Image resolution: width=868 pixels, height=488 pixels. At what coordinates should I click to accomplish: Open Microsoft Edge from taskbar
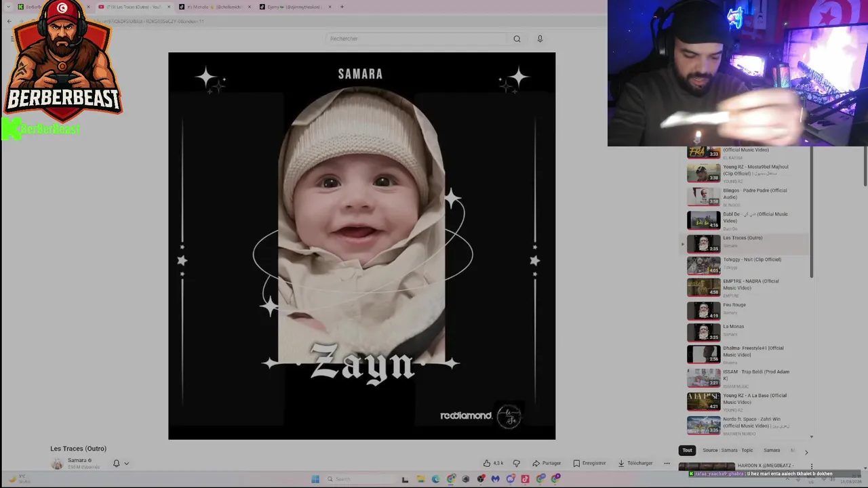[436, 479]
